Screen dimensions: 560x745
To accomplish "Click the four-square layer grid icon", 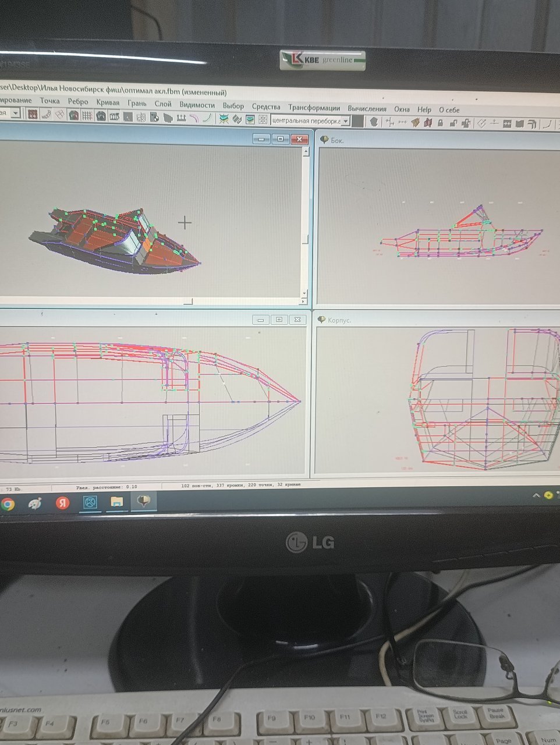I will click(x=263, y=120).
